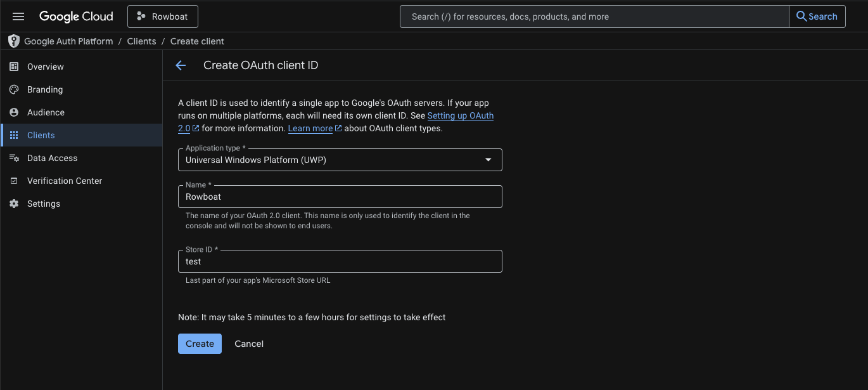Open Data Access from the sidebar

tap(14, 157)
